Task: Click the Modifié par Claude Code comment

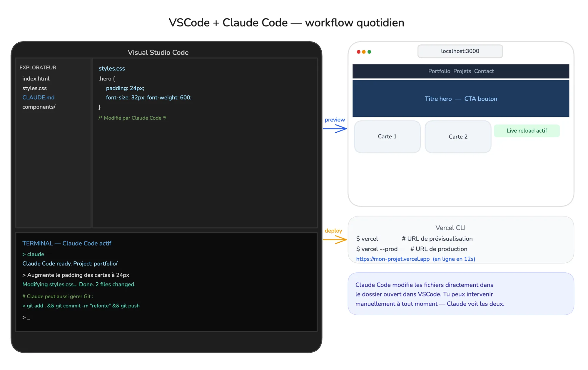Action: pos(132,118)
